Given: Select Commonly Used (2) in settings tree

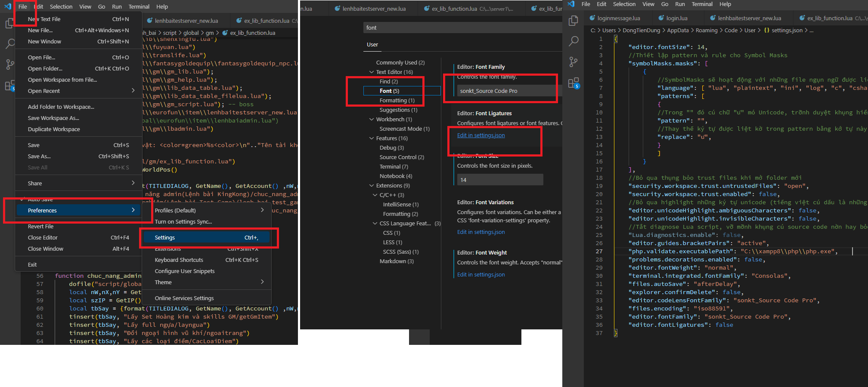Looking at the screenshot, I should tap(400, 62).
